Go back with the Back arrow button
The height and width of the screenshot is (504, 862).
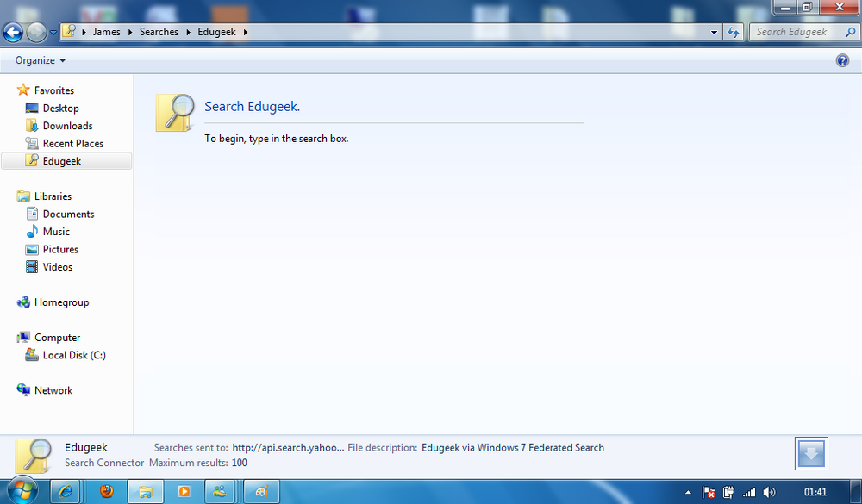(x=13, y=32)
